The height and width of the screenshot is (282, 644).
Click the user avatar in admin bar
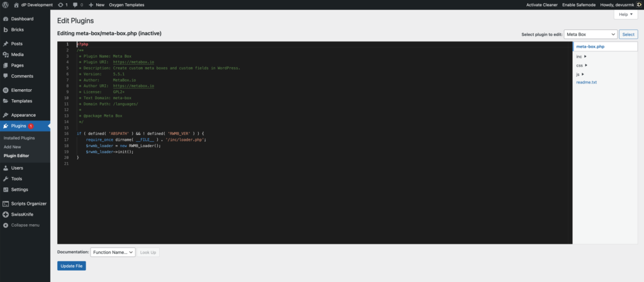click(x=639, y=5)
